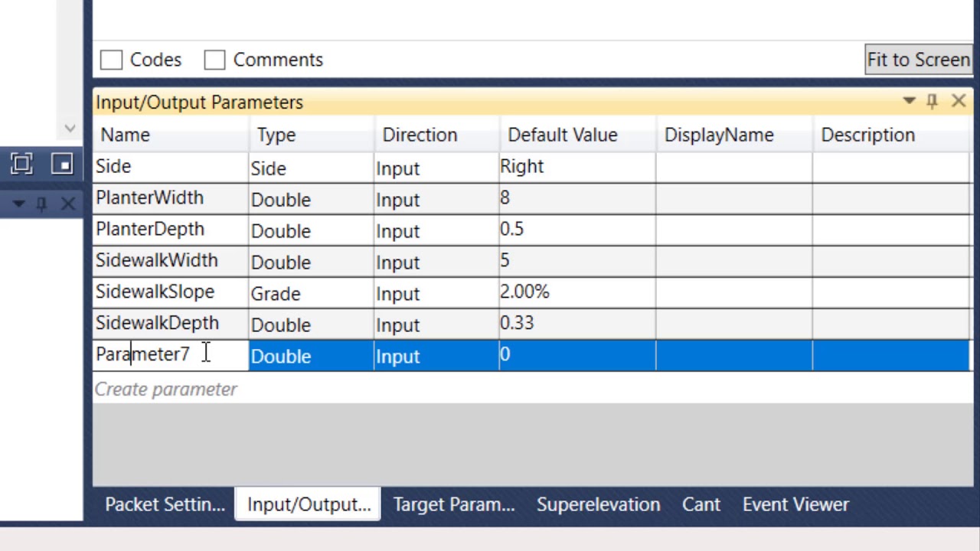Select the Input/Output tab
The width and height of the screenshot is (980, 551).
[x=309, y=504]
